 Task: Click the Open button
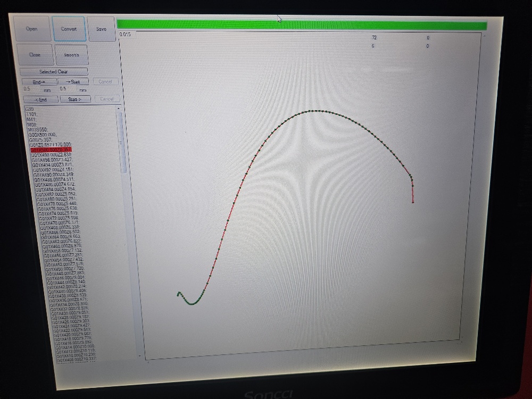coord(32,29)
